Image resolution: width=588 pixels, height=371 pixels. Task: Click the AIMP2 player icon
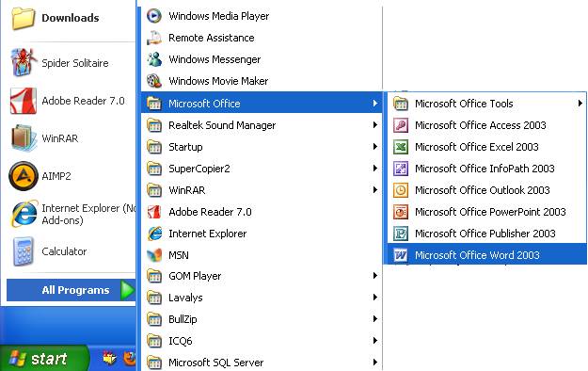(x=24, y=176)
